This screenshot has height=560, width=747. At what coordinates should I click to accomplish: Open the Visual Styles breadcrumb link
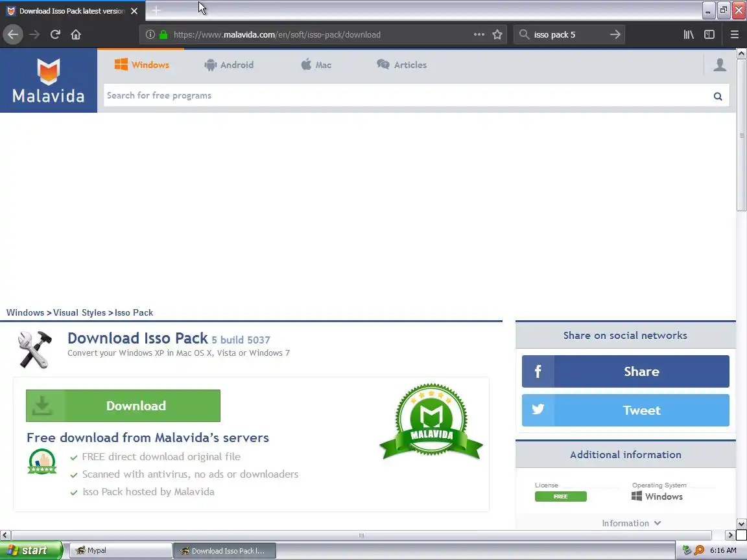click(80, 313)
